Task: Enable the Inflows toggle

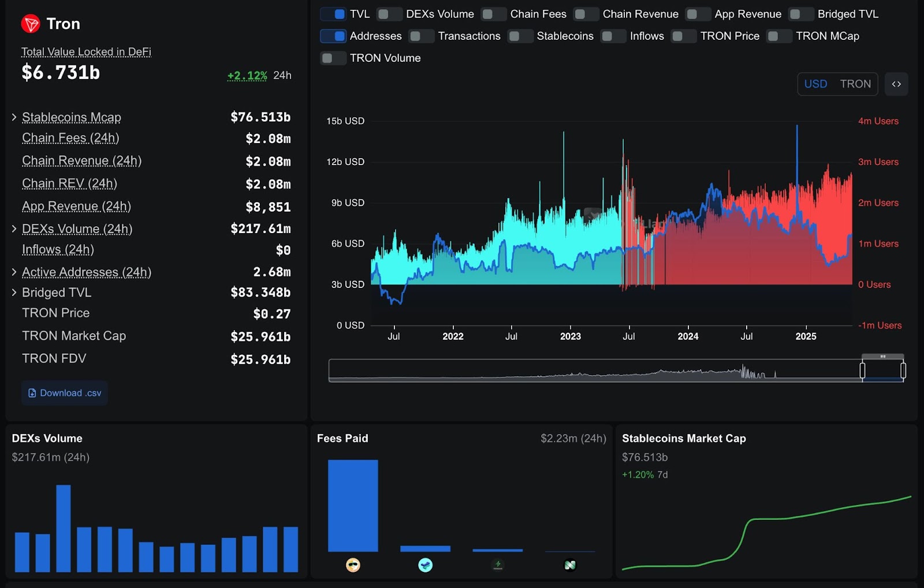Action: (x=613, y=36)
